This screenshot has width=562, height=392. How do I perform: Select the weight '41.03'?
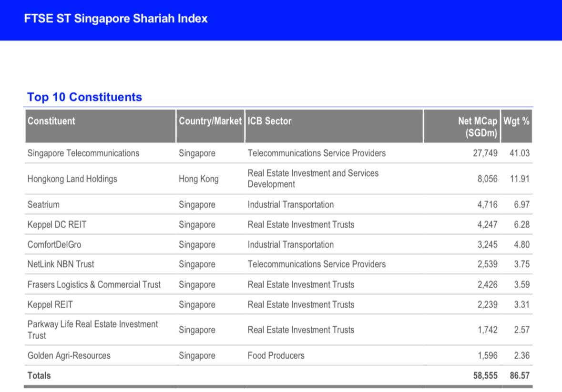tap(520, 153)
